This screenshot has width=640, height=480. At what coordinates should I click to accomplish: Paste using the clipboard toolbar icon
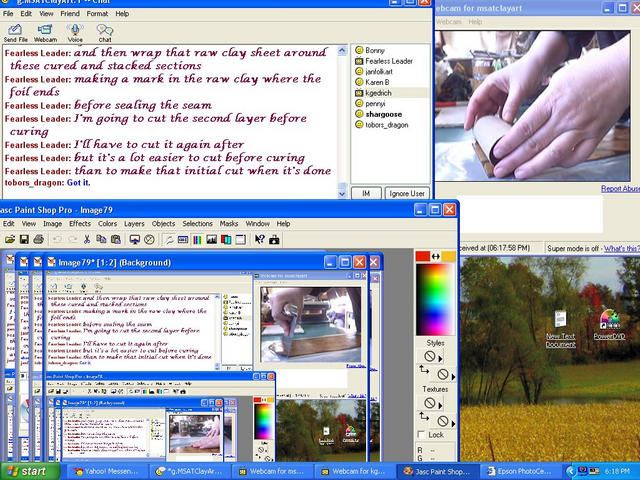pyautogui.click(x=116, y=240)
